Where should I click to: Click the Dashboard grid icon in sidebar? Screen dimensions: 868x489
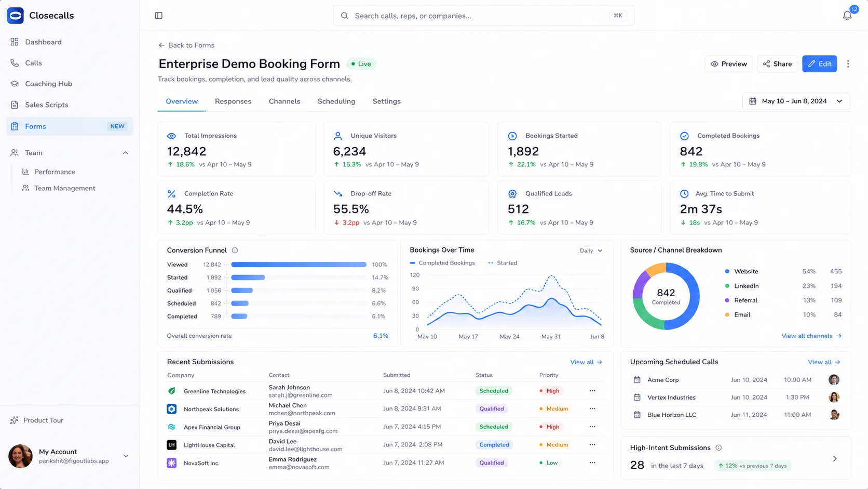pyautogui.click(x=15, y=42)
